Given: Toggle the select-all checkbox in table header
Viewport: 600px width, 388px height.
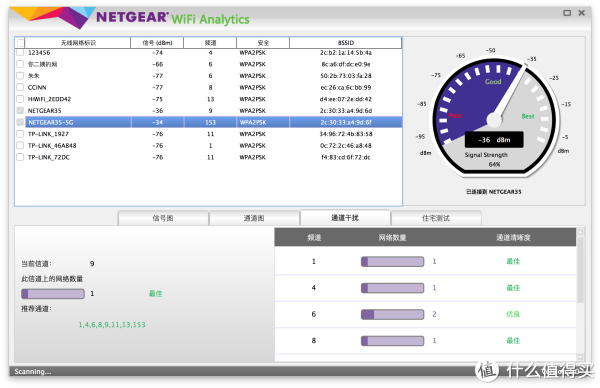Looking at the screenshot, I should (x=20, y=43).
